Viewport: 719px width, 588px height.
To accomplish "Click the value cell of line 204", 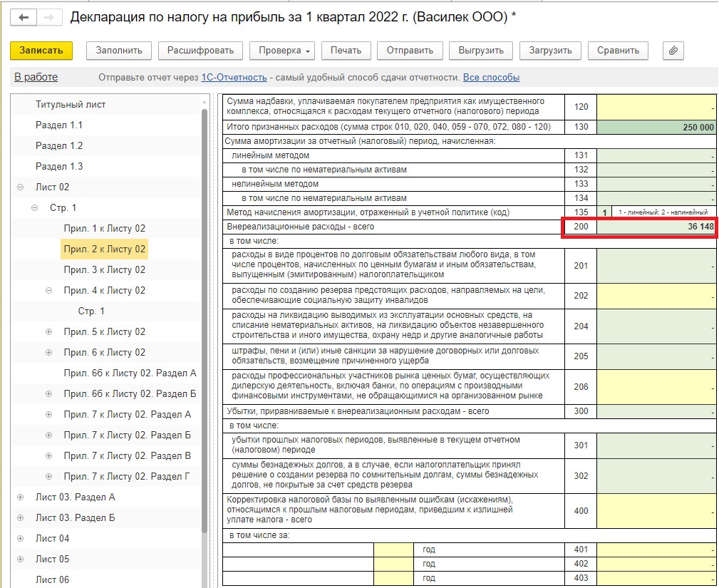I will pyautogui.click(x=656, y=326).
